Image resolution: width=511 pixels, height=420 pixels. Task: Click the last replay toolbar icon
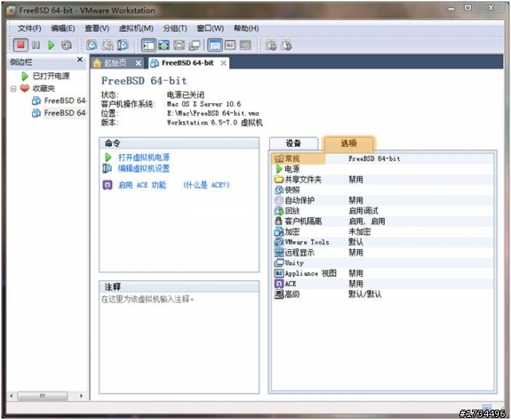coord(287,45)
